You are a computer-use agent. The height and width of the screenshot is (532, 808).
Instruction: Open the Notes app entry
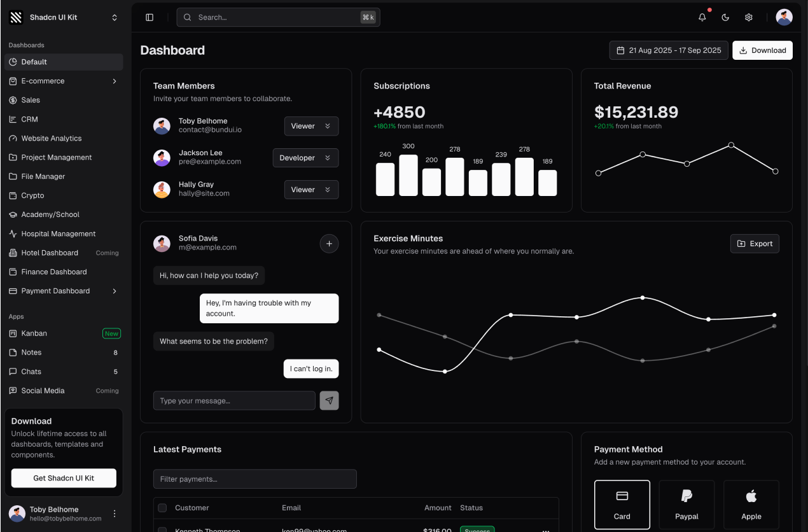pyautogui.click(x=64, y=353)
